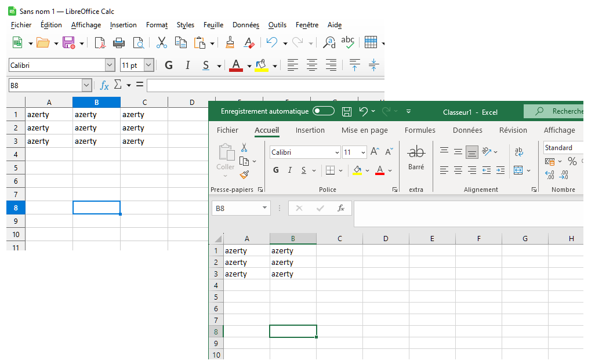Expand LibreOffice highlight color dropdown arrow
Viewport: 595px width, 364px height.
[275, 66]
